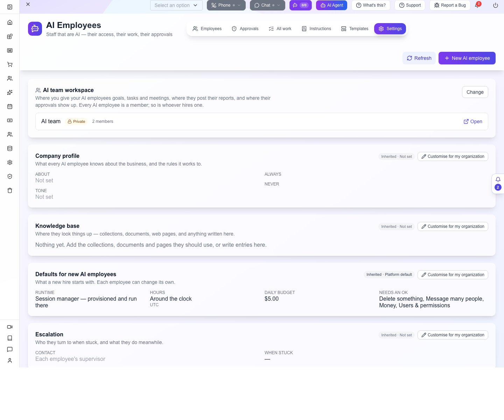Switch to the Templates tab
The width and height of the screenshot is (504, 420).
coord(355,29)
